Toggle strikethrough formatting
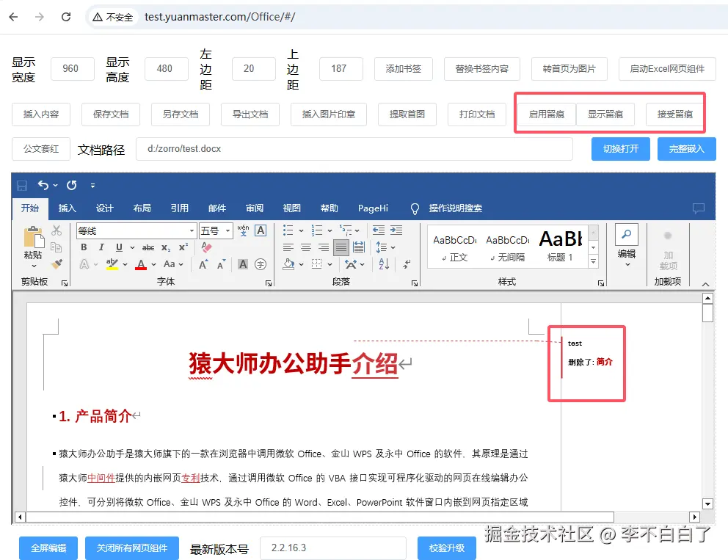Viewport: 728px width, 560px height. [149, 247]
